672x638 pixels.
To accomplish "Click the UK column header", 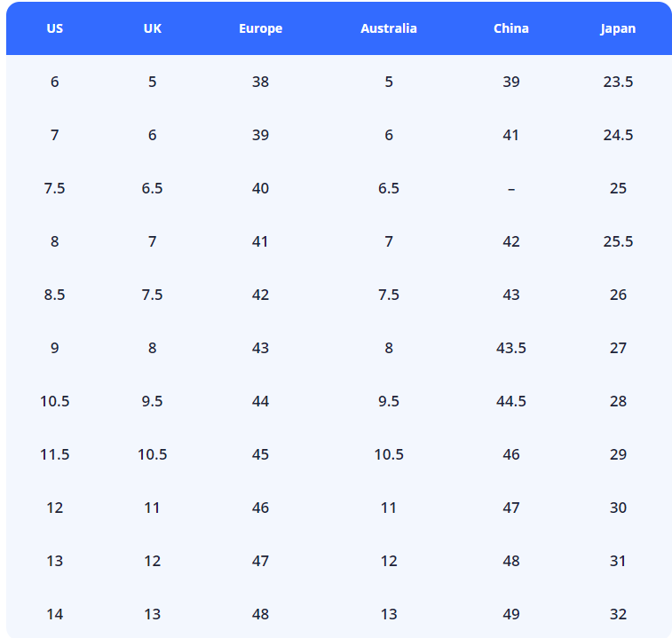I will pyautogui.click(x=153, y=28).
